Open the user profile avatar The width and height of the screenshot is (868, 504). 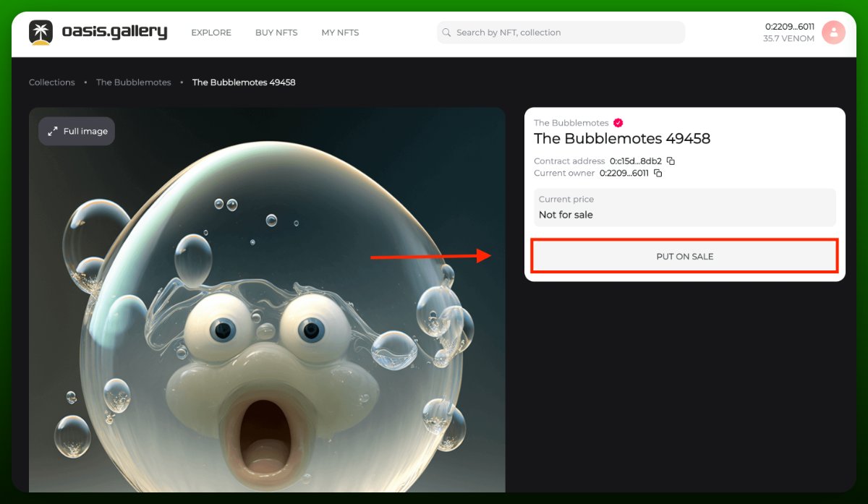tap(833, 33)
